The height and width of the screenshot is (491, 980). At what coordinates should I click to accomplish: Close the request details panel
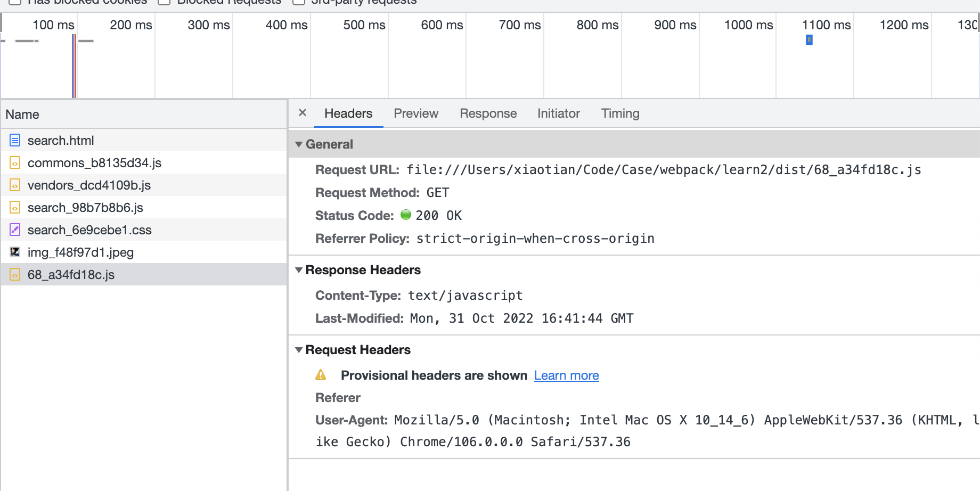click(303, 113)
